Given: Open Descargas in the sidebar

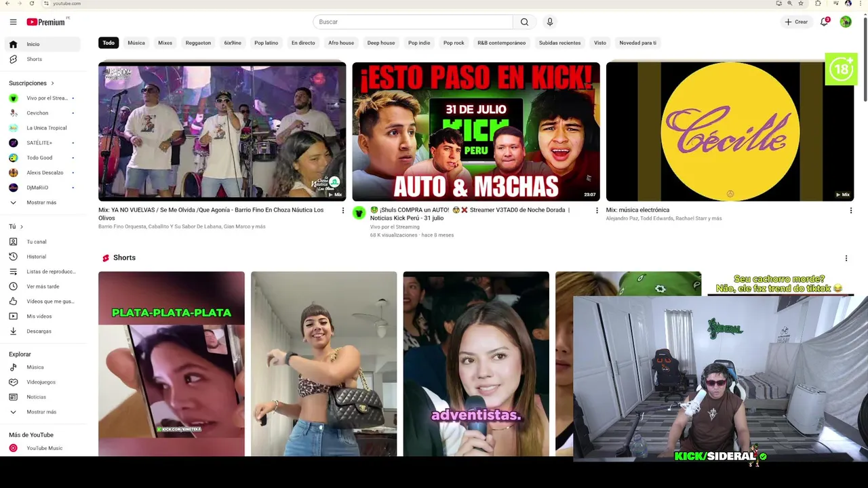Looking at the screenshot, I should click(x=42, y=331).
